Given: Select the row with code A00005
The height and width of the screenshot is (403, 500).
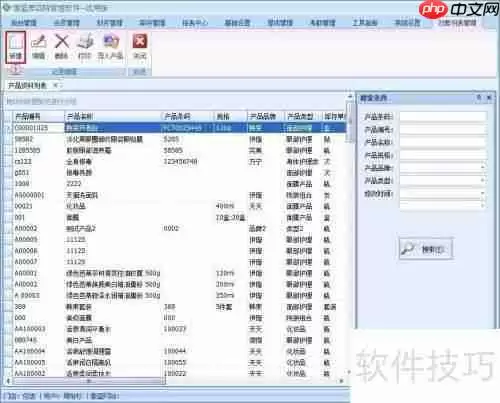Looking at the screenshot, I should pos(179,239).
